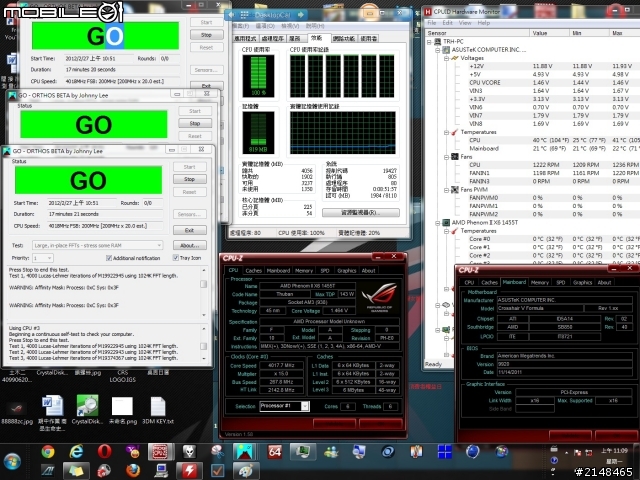
Task: Select the Word document desktop icon
Action: tap(52, 412)
